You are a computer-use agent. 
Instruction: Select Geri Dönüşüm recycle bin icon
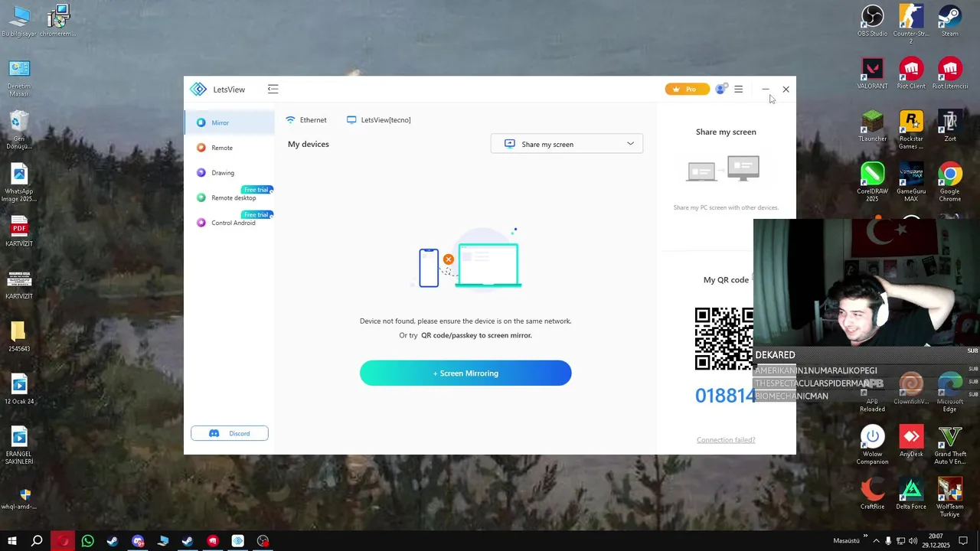click(19, 130)
